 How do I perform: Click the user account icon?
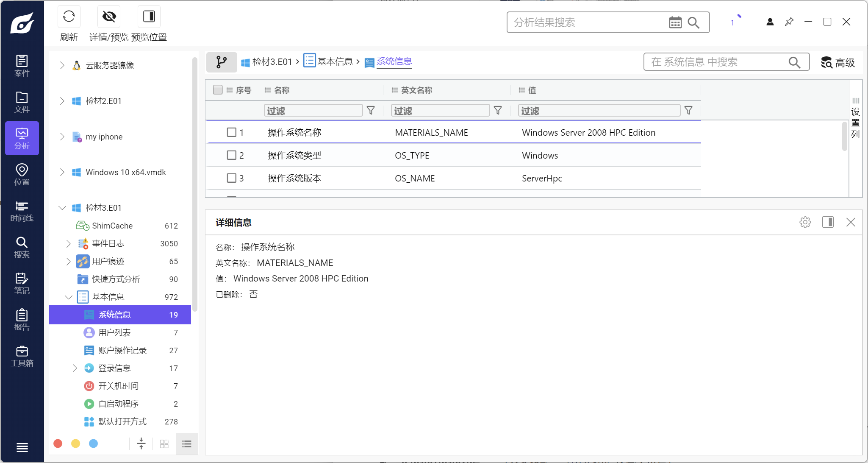point(770,22)
